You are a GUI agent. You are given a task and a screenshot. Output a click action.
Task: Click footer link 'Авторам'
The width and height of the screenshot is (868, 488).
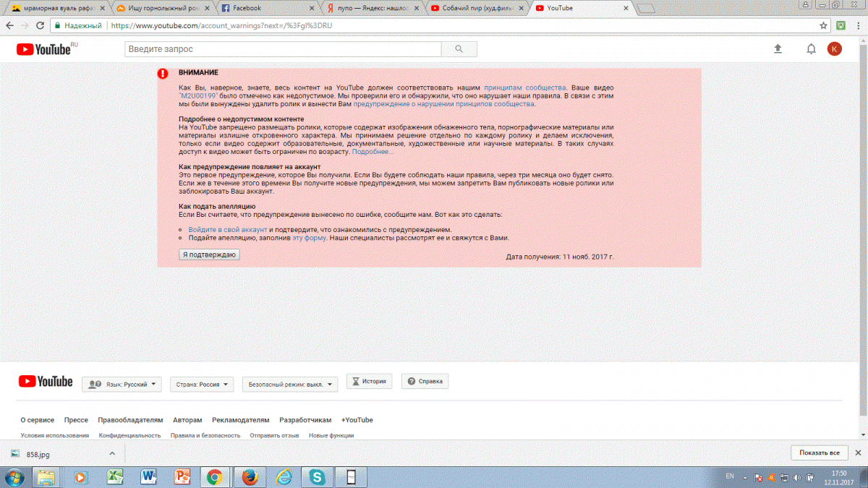pos(187,420)
